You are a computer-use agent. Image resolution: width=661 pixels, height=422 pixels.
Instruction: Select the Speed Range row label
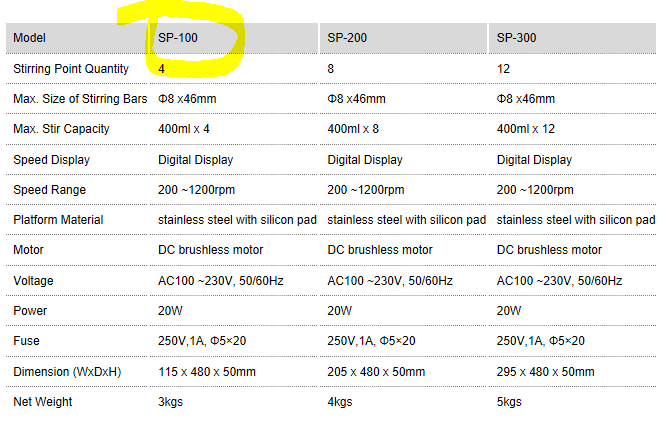49,190
